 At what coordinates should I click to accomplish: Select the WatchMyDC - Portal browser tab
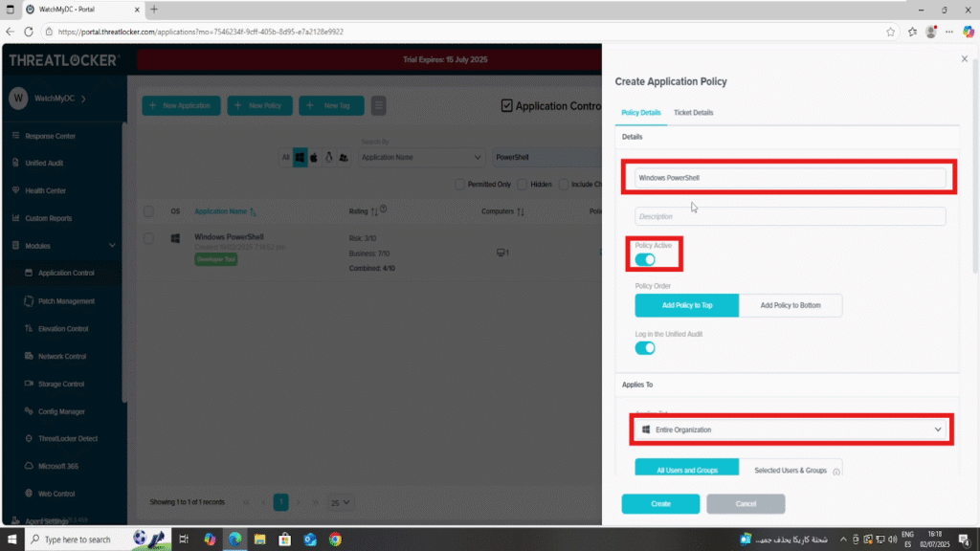(x=82, y=10)
